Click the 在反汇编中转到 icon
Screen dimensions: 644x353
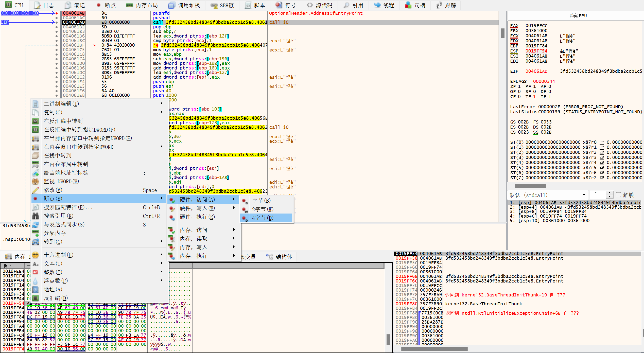tap(36, 121)
